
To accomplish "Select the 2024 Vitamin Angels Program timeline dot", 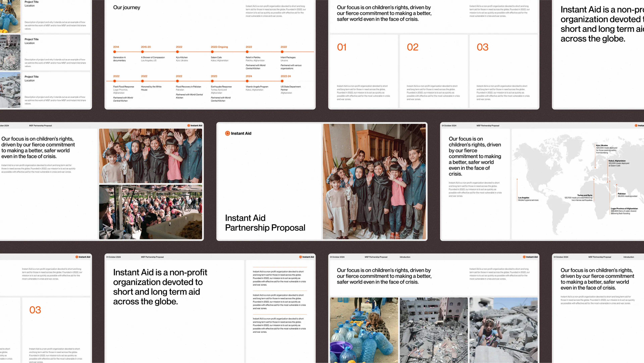I will pos(247,81).
